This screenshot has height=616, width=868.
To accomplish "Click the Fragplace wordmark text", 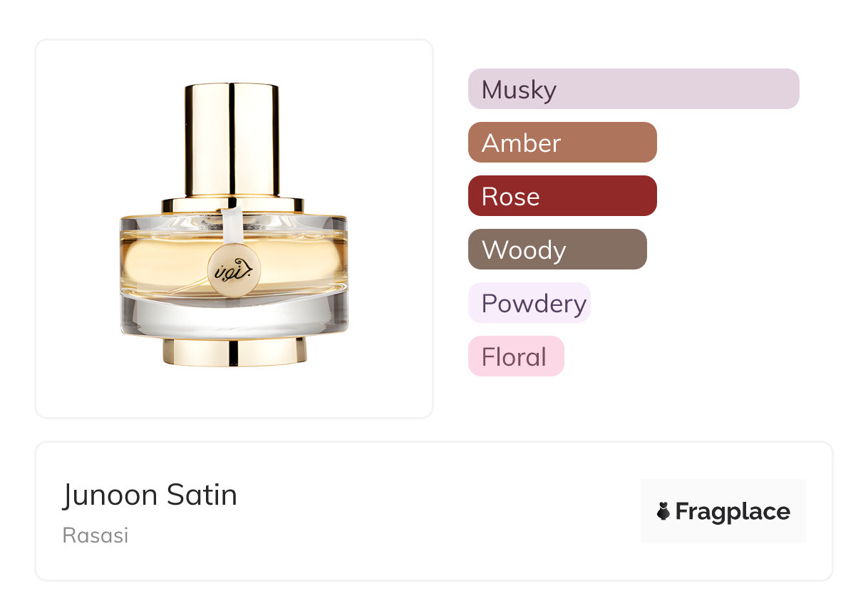I will [x=733, y=511].
